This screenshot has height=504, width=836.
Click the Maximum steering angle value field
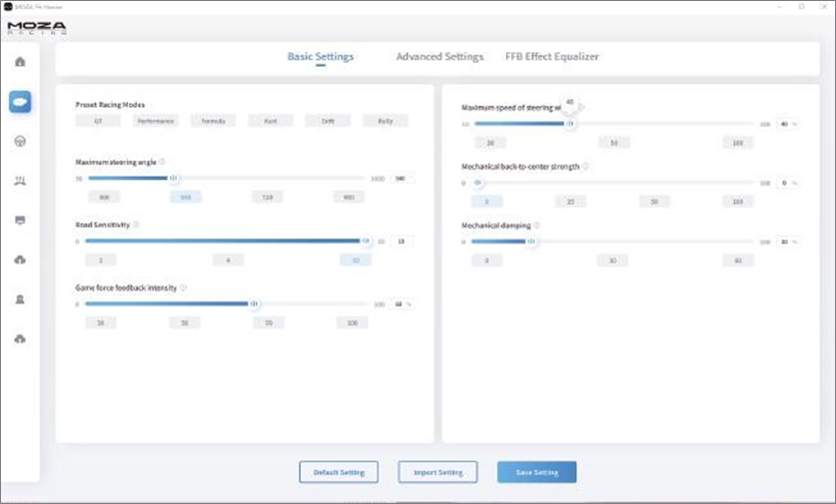point(401,179)
